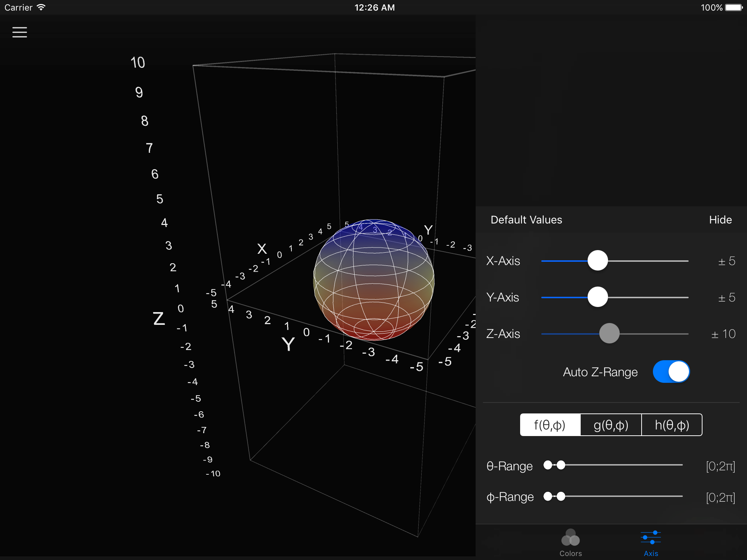This screenshot has width=747, height=560.
Task: Click the θ-Range left slider handle
Action: pyautogui.click(x=547, y=465)
